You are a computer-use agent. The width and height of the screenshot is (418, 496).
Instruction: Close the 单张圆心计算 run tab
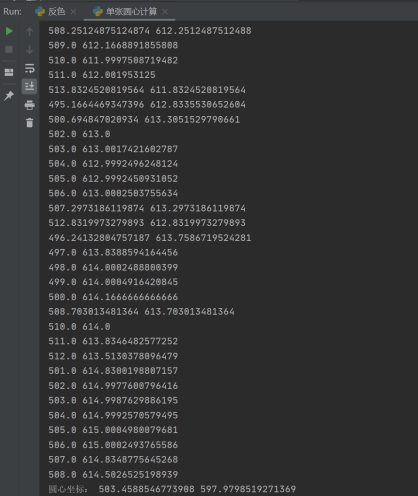coord(165,12)
